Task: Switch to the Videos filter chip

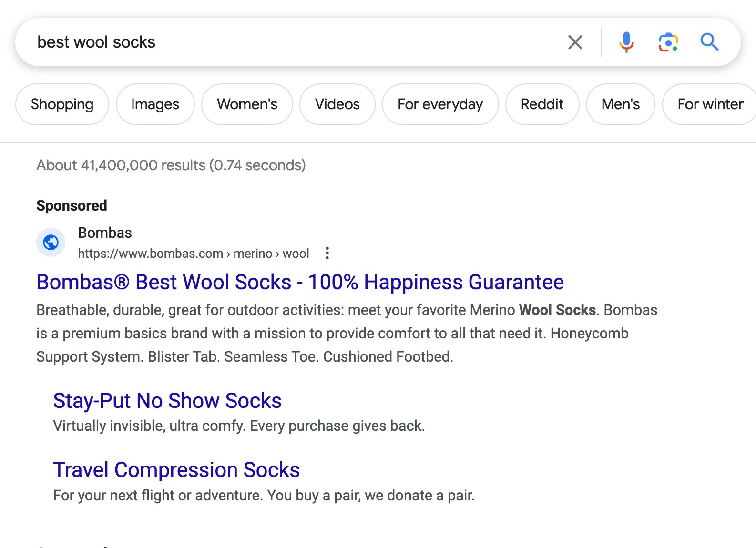Action: coord(337,104)
